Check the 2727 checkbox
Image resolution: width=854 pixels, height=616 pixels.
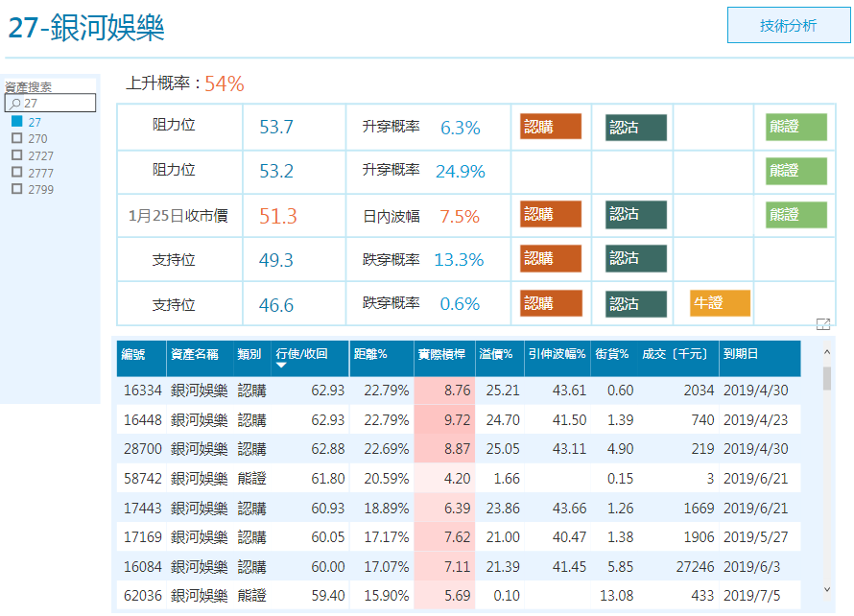(17, 155)
